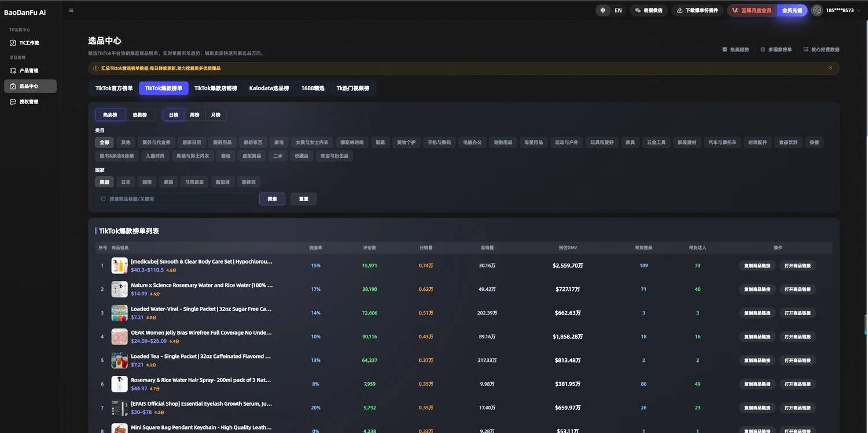Click the 多国家榜单 icon
The height and width of the screenshot is (433, 868).
click(x=763, y=50)
